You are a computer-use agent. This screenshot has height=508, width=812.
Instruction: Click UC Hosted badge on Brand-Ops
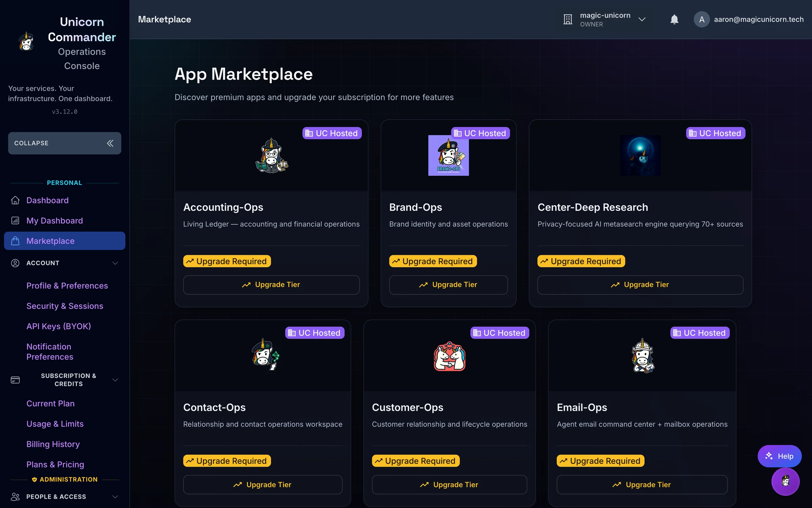tap(480, 133)
